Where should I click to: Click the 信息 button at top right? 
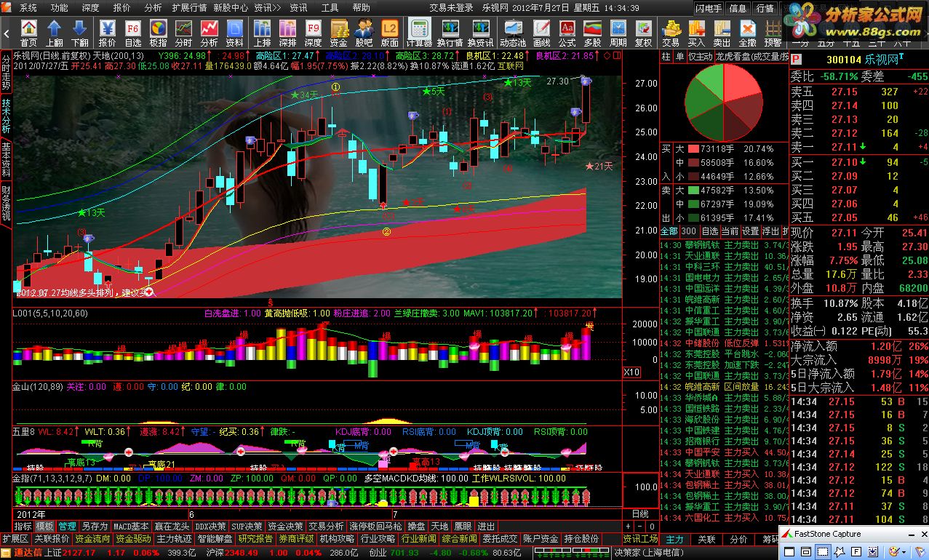coord(738,8)
